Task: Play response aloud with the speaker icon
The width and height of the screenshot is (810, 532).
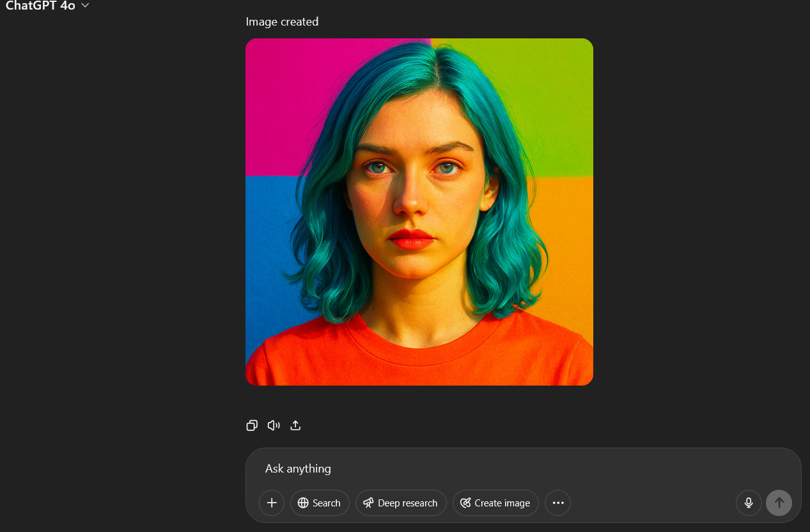Action: [274, 425]
